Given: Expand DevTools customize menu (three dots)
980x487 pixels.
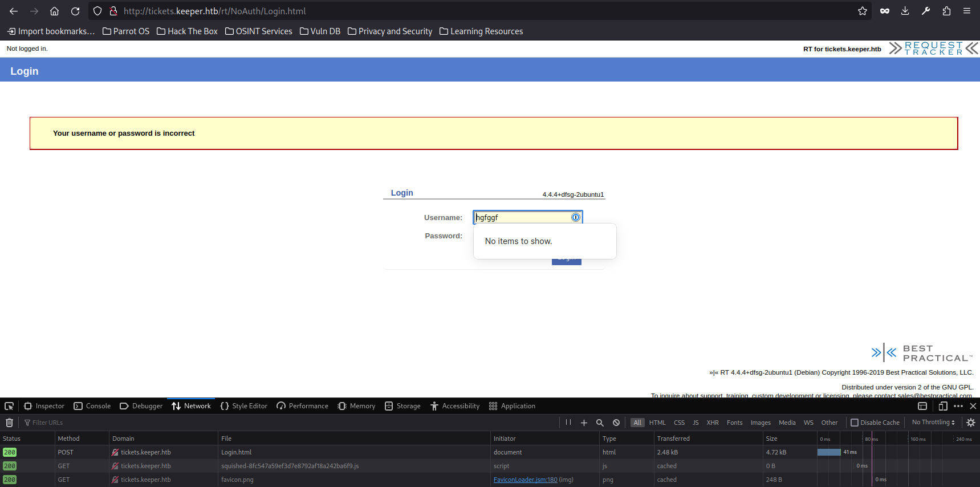Looking at the screenshot, I should [958, 406].
